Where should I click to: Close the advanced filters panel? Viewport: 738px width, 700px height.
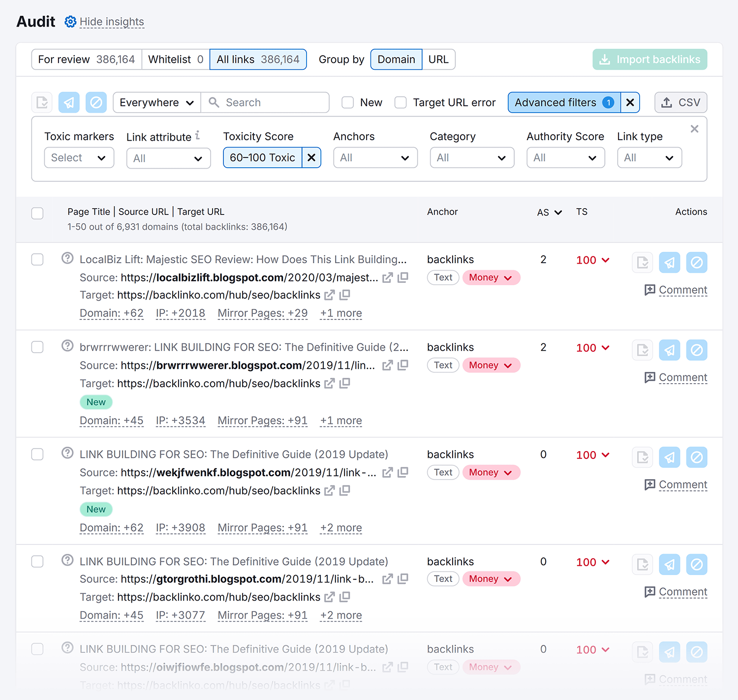[694, 129]
